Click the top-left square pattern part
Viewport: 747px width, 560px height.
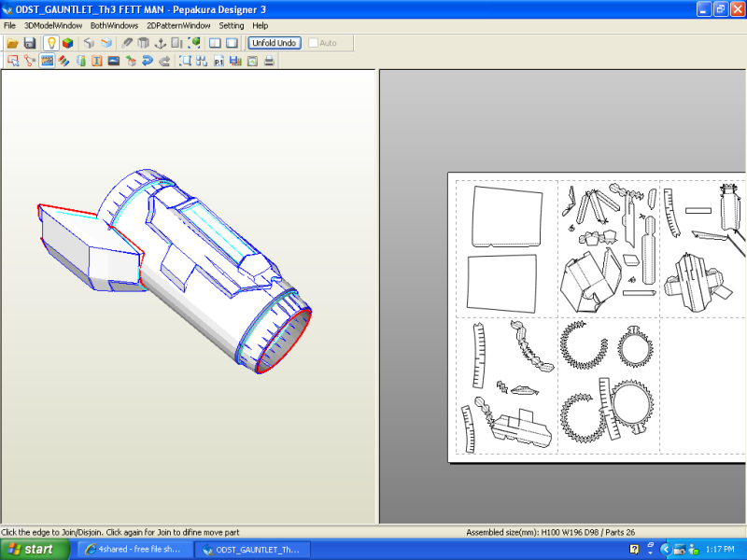(507, 217)
